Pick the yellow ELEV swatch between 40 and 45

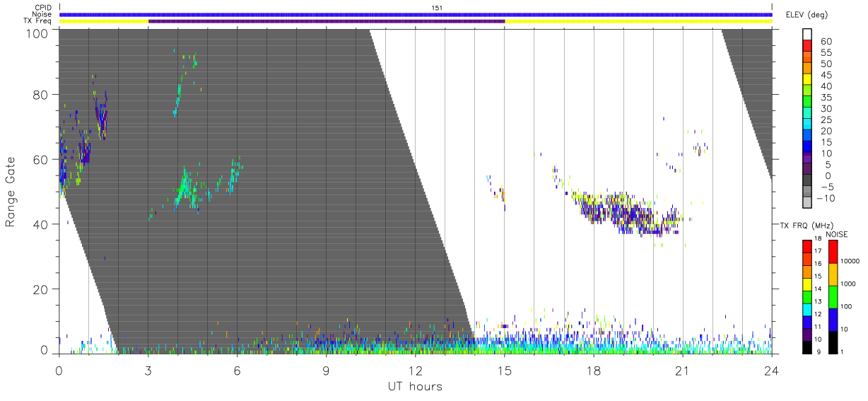pos(807,79)
